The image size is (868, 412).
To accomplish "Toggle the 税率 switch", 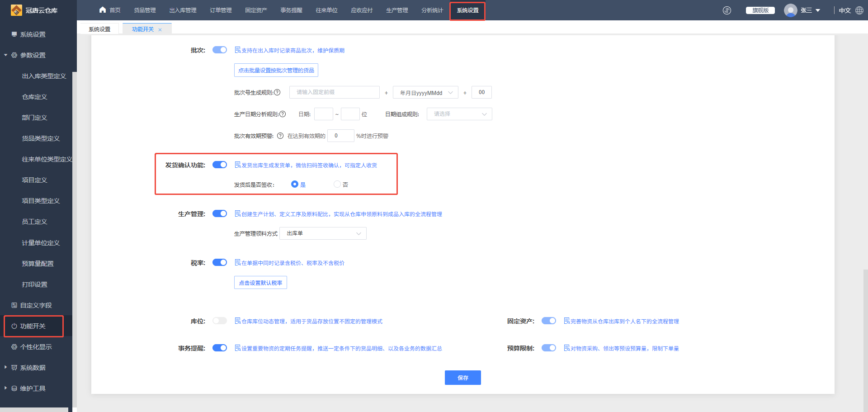I will pyautogui.click(x=220, y=262).
